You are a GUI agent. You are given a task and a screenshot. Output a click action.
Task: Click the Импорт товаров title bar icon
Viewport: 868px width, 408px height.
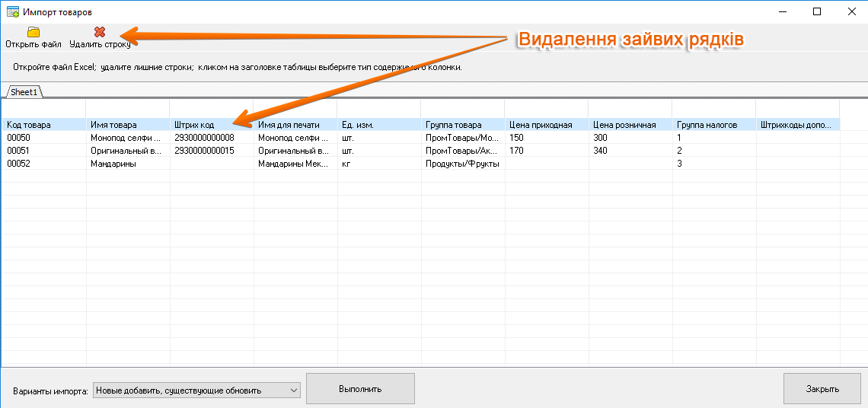point(12,11)
